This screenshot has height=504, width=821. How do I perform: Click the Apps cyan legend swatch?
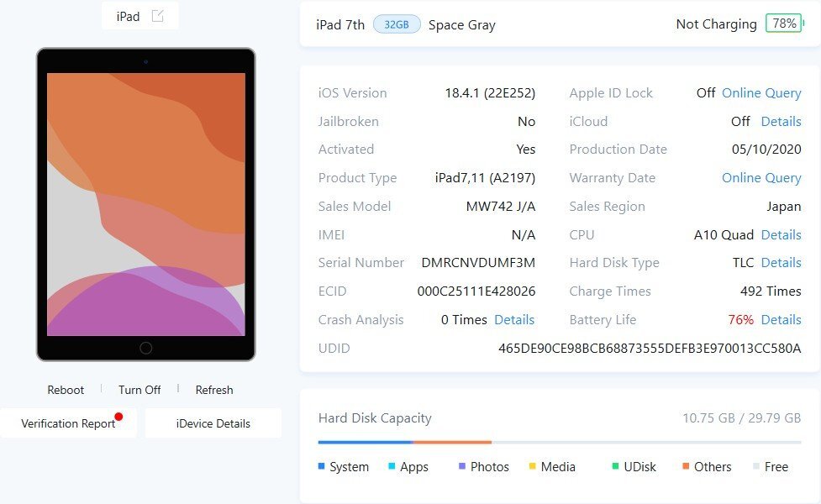(392, 466)
